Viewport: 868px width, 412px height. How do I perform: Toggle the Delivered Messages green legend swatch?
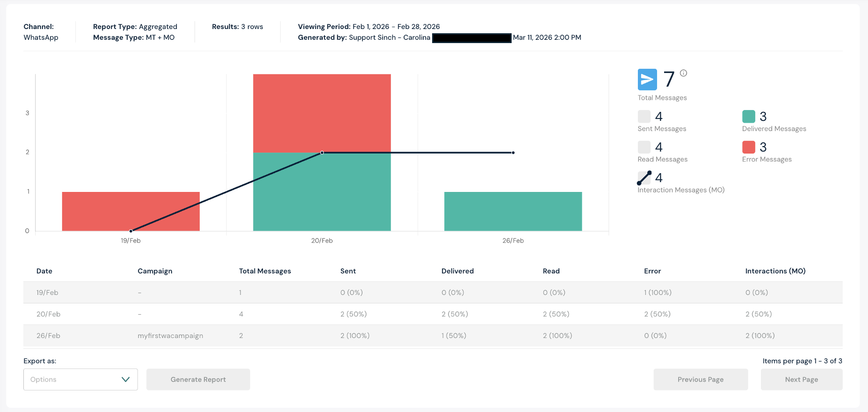[748, 117]
